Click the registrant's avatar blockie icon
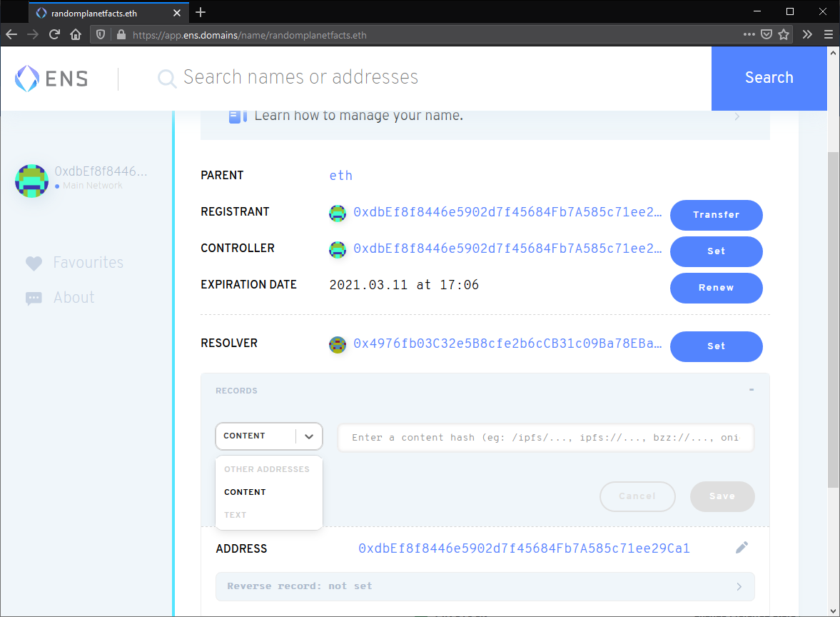Screen dimensions: 840x617 338,213
